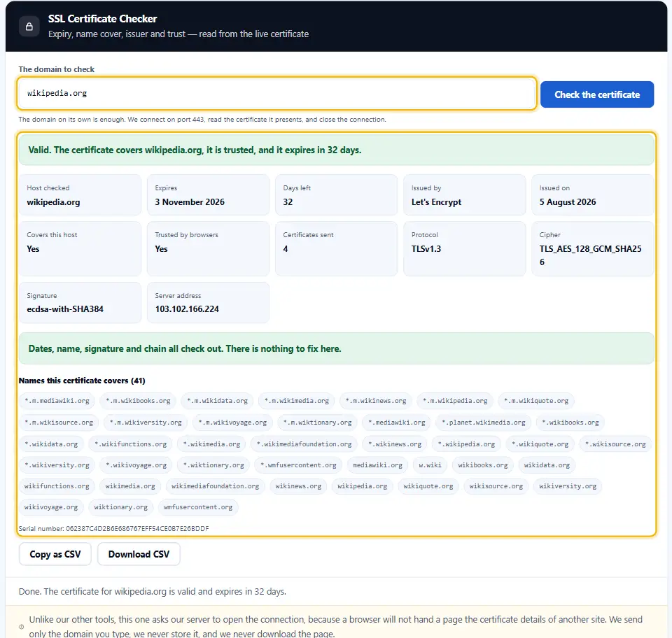Click the Copy as CSV button

tap(55, 554)
